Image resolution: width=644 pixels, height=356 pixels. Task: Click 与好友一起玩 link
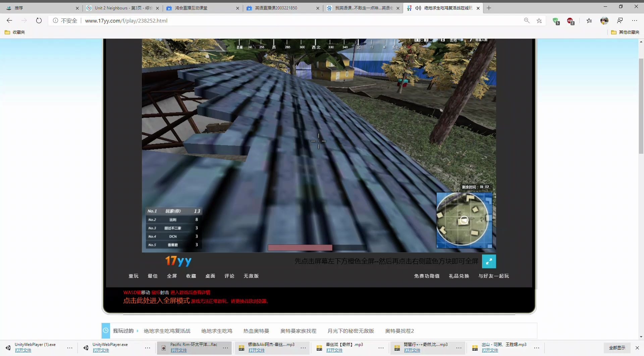click(493, 276)
